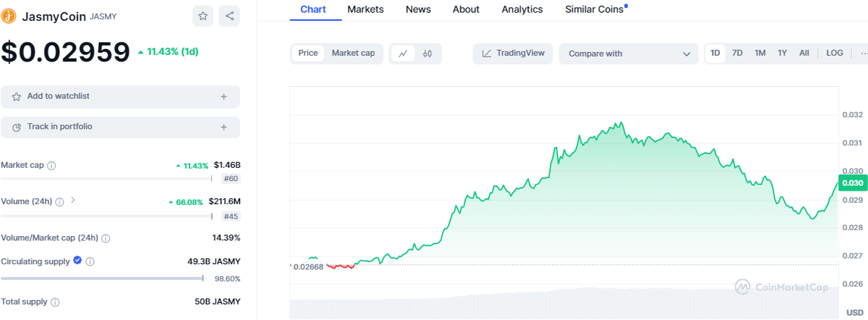
Task: Click the plus icon on Add to watchlist
Action: point(224,97)
